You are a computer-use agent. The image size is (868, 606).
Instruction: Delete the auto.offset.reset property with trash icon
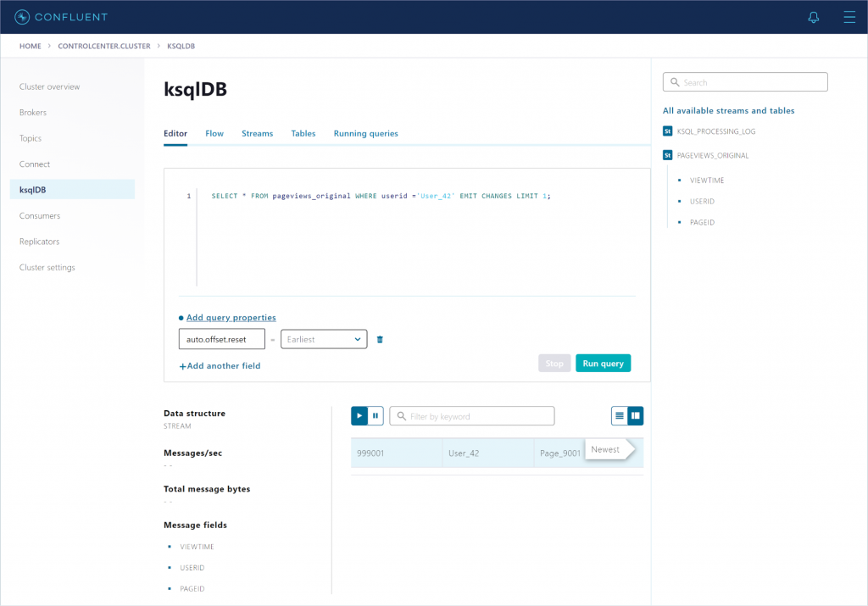point(380,340)
